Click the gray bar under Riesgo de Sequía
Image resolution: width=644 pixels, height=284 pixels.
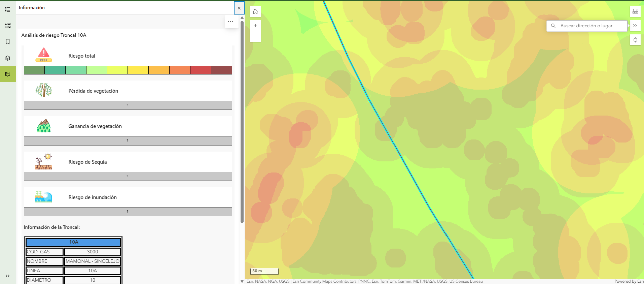click(128, 176)
